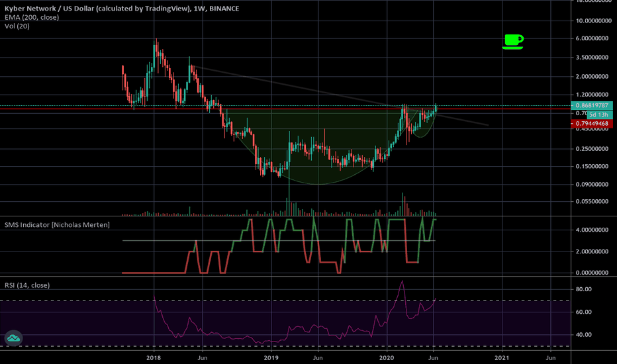Image resolution: width=617 pixels, height=364 pixels.
Task: Click the 10.00000000 price axis label
Action: (593, 21)
